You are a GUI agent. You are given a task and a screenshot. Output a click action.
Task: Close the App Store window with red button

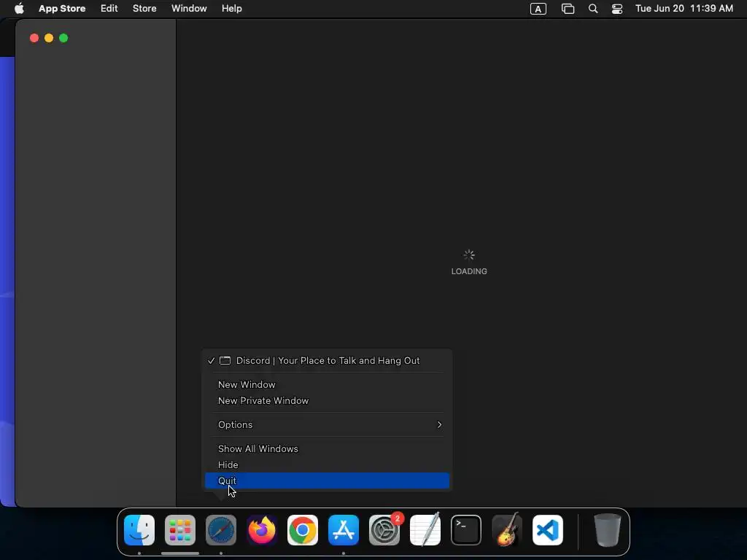click(x=34, y=38)
